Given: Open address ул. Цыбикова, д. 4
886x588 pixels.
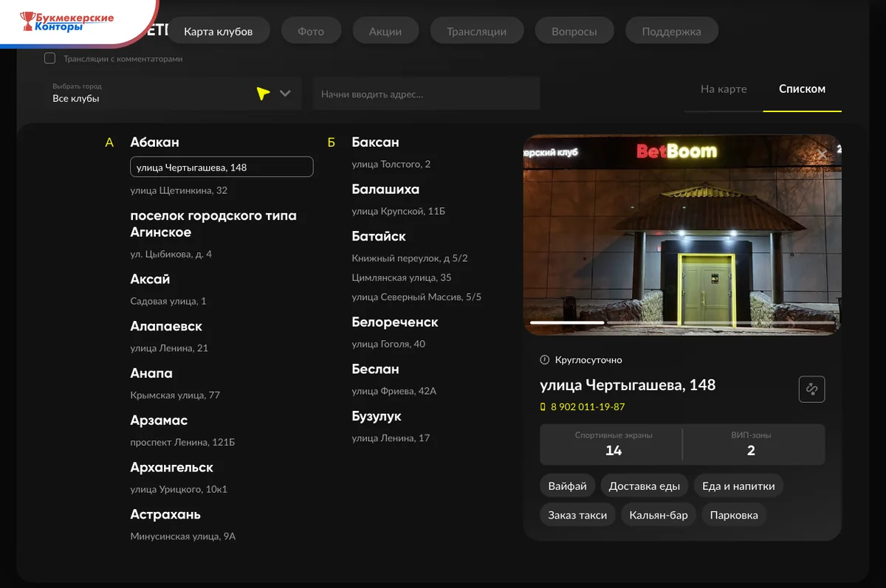Looking at the screenshot, I should [171, 254].
